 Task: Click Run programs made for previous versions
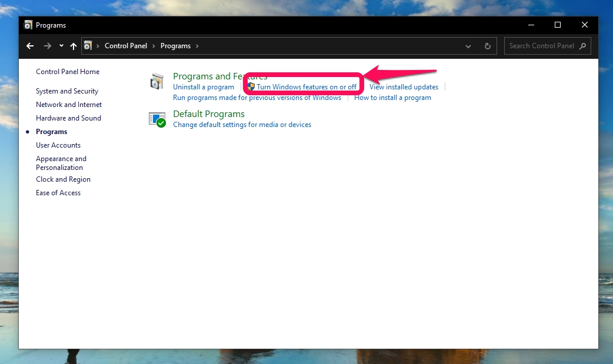(257, 98)
